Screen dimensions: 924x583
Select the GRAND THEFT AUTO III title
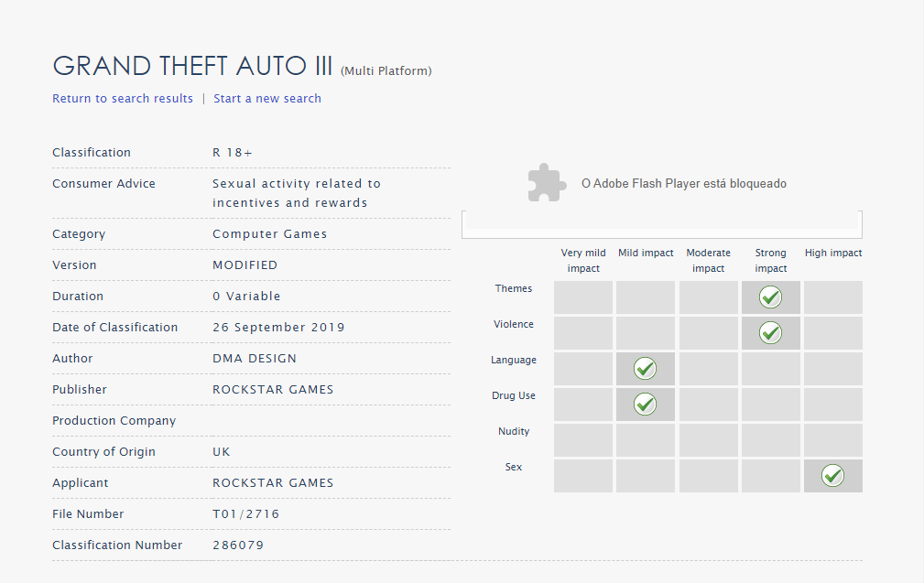point(192,66)
